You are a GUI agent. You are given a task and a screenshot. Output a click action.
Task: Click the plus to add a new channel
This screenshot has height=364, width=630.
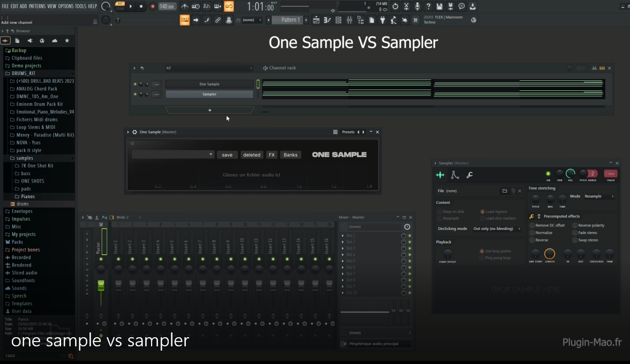(209, 110)
